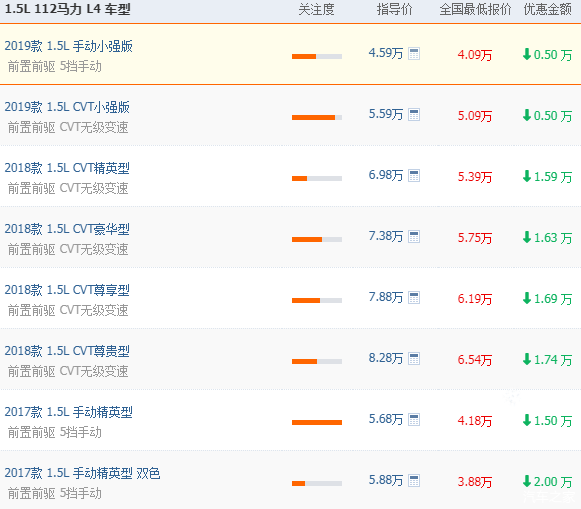Screen dimensions: 581x509
Task: Open 2019款 1.5L 手动小强版 model link
Action: (x=69, y=46)
